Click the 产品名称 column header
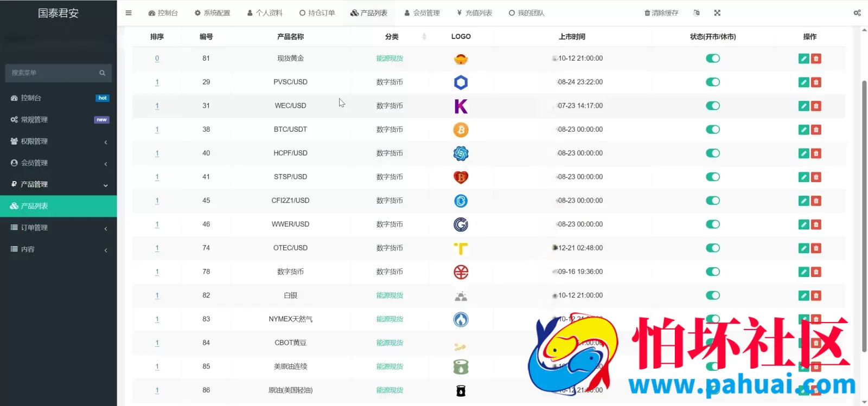The image size is (868, 406). tap(290, 37)
